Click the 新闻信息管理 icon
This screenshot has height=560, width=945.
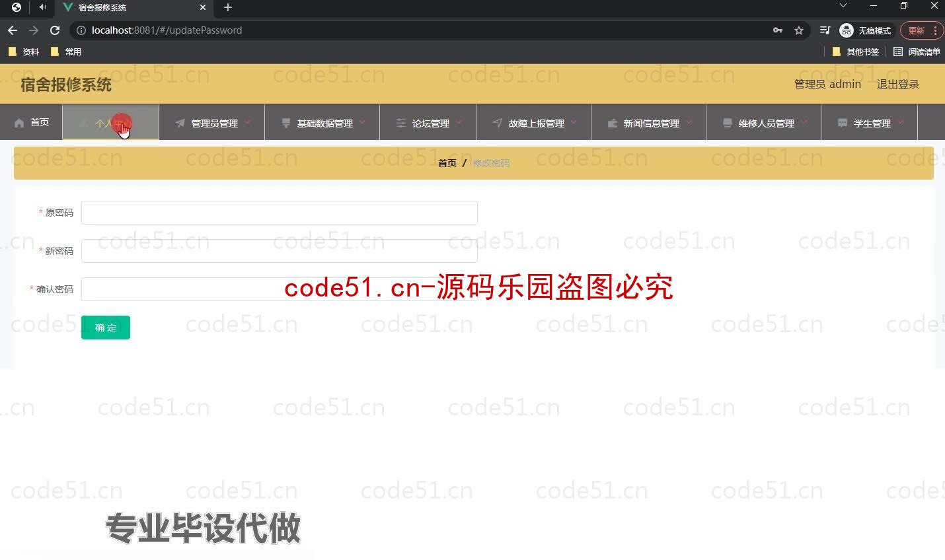pyautogui.click(x=613, y=123)
